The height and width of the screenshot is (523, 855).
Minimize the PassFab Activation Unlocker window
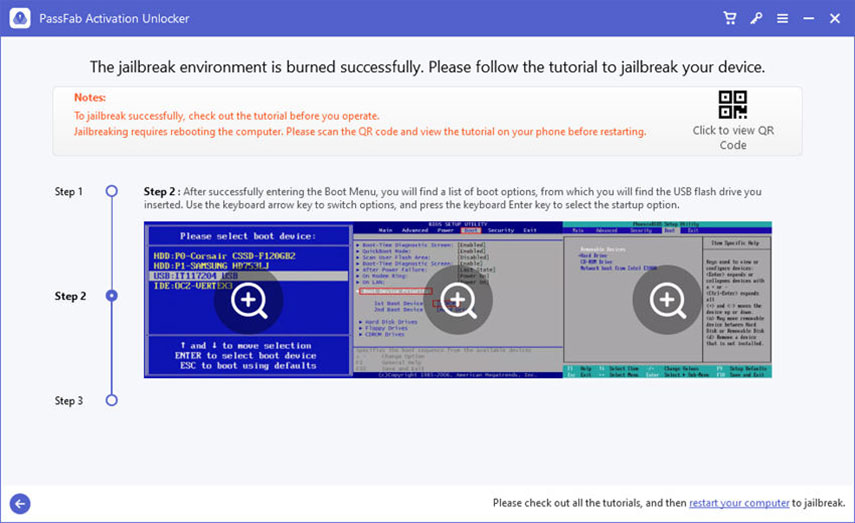(807, 18)
